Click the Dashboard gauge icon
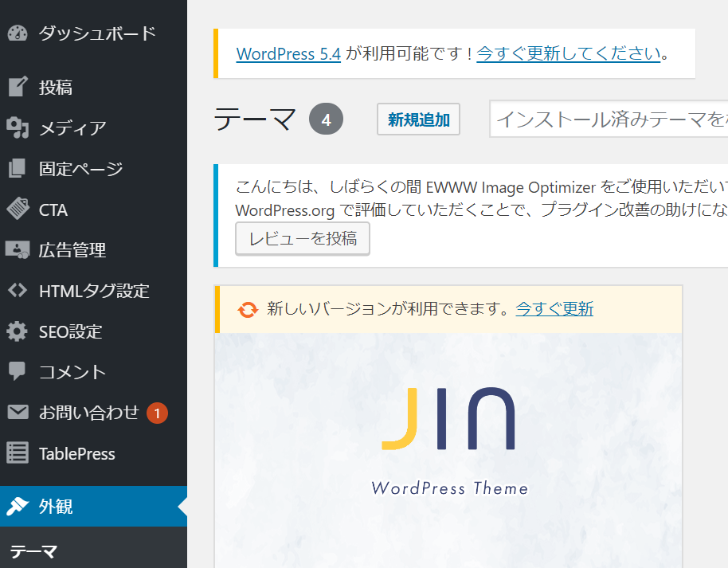The width and height of the screenshot is (728, 568). pyautogui.click(x=18, y=33)
